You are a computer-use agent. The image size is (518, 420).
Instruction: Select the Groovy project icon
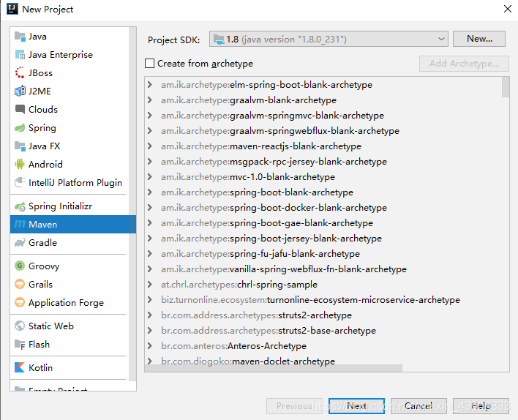pyautogui.click(x=20, y=266)
